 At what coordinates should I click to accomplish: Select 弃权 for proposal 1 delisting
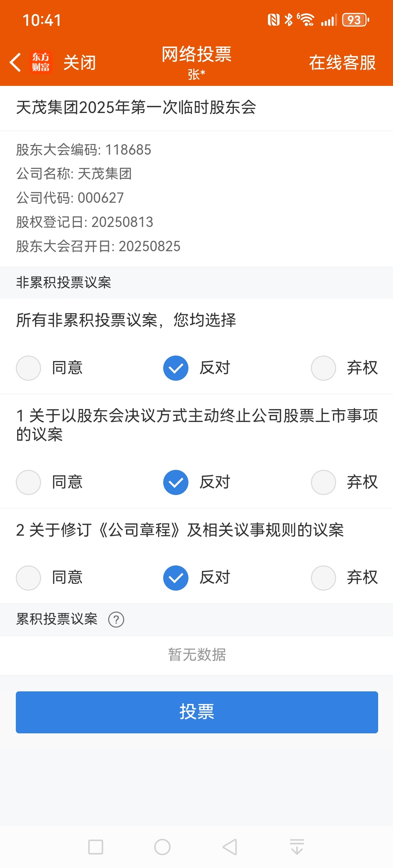(345, 482)
